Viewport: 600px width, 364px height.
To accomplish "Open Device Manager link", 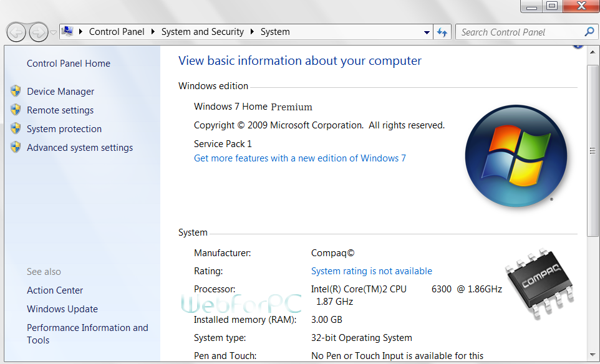I will [60, 92].
